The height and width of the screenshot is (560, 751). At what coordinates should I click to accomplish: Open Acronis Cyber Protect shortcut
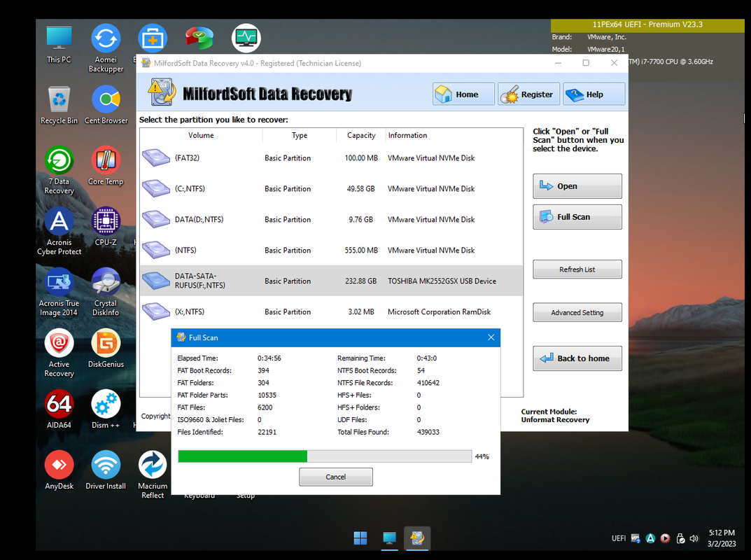(59, 231)
